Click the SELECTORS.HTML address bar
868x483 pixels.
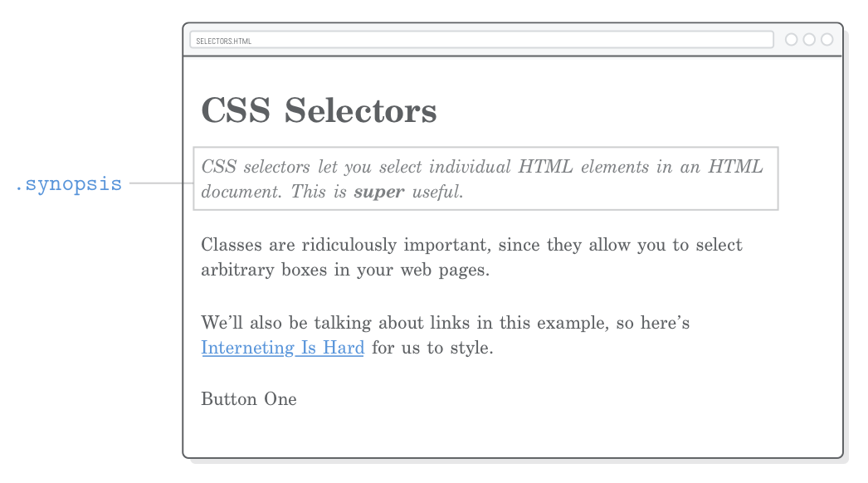pos(481,40)
